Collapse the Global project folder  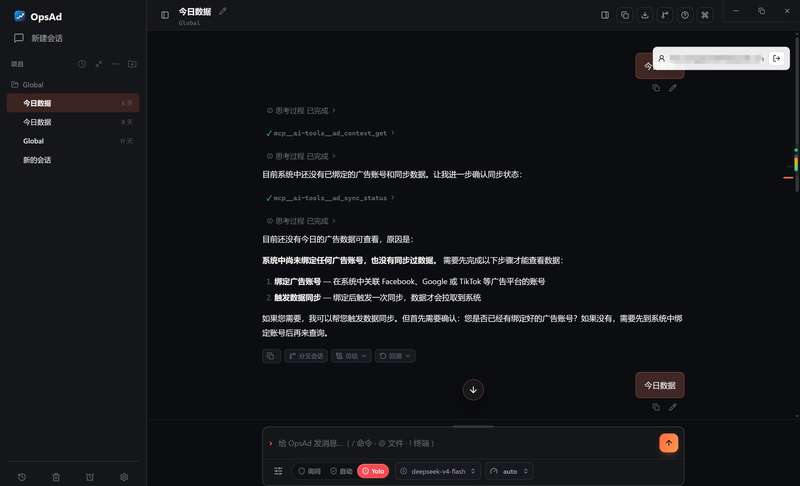pos(28,85)
